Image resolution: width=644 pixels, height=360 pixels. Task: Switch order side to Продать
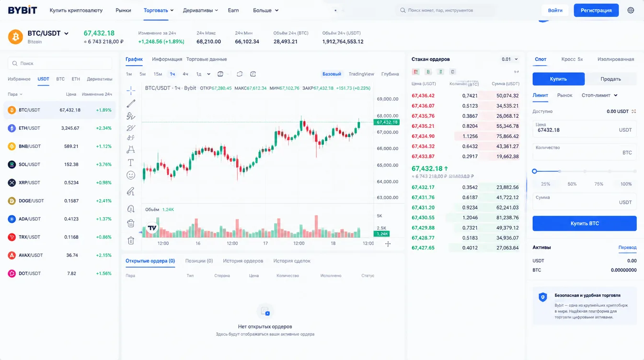(610, 79)
